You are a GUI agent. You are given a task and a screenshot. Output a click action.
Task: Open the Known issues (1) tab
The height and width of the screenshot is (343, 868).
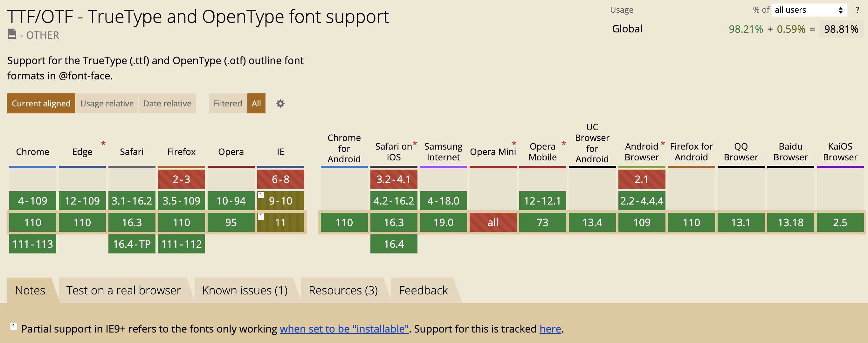click(x=245, y=290)
